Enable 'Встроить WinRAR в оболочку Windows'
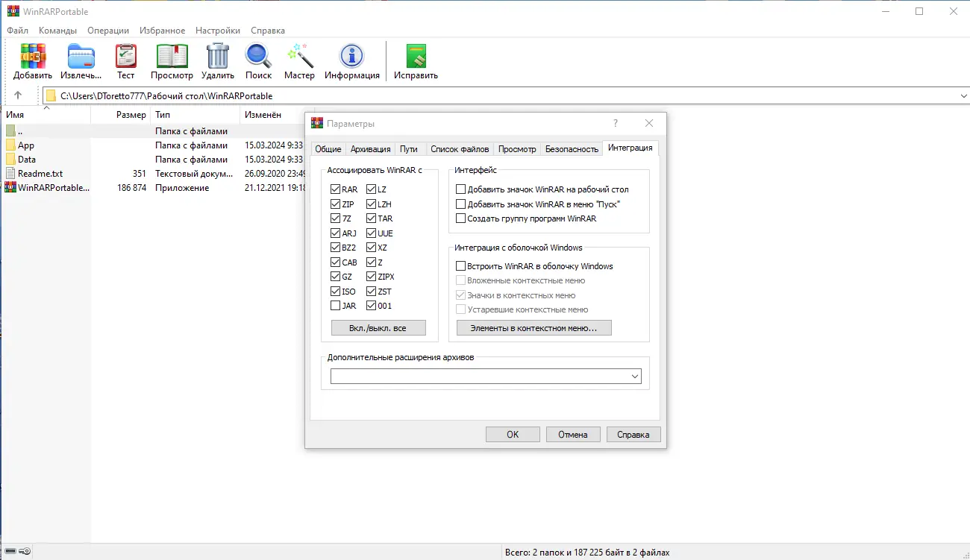The image size is (970, 560). (461, 266)
